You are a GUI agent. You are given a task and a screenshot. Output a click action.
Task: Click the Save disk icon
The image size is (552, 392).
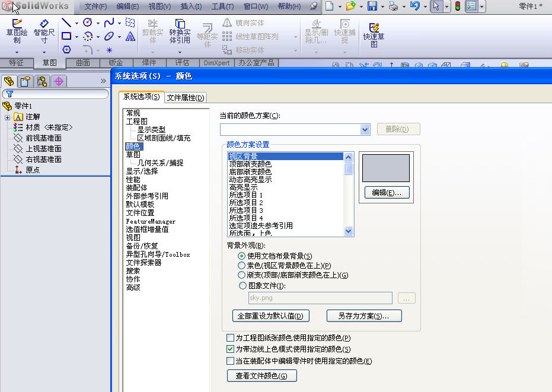point(372,6)
